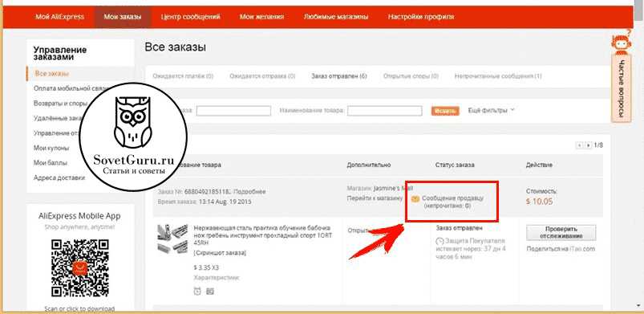Go to Мои желания page

coord(261,17)
